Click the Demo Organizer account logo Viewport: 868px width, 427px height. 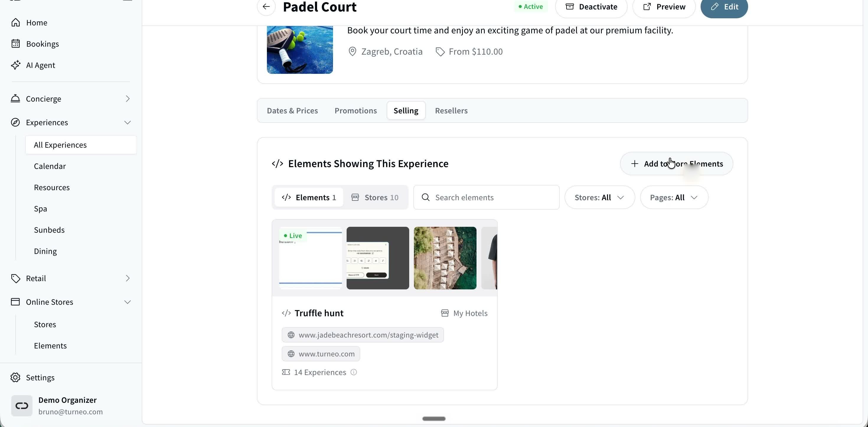(x=22, y=405)
